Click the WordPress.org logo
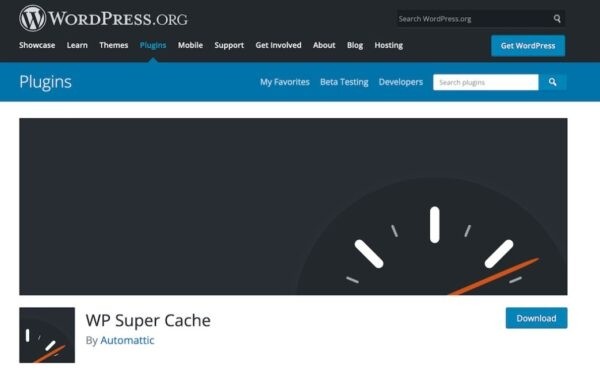The width and height of the screenshot is (600, 370). (x=103, y=18)
